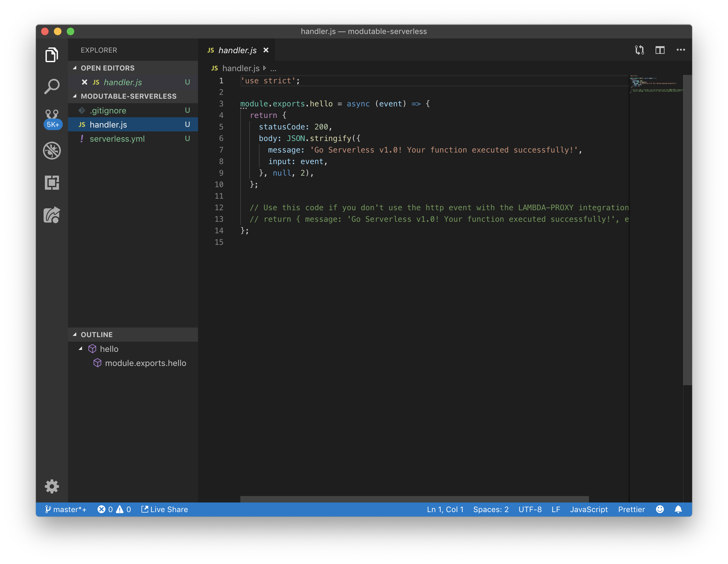728x564 pixels.
Task: Click the feedback smiley icon
Action: click(x=660, y=509)
